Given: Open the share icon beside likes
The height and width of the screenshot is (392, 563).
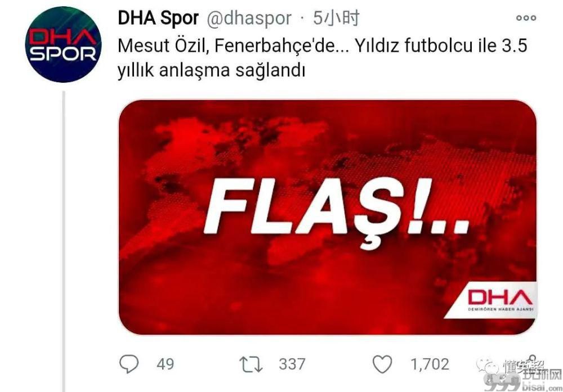Looking at the screenshot, I should 533,362.
